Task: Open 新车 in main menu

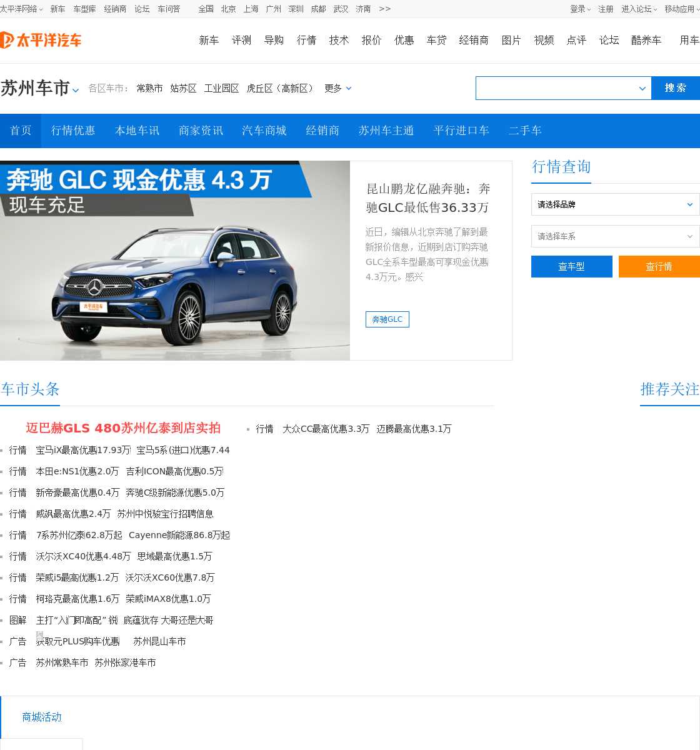Action: (x=209, y=40)
